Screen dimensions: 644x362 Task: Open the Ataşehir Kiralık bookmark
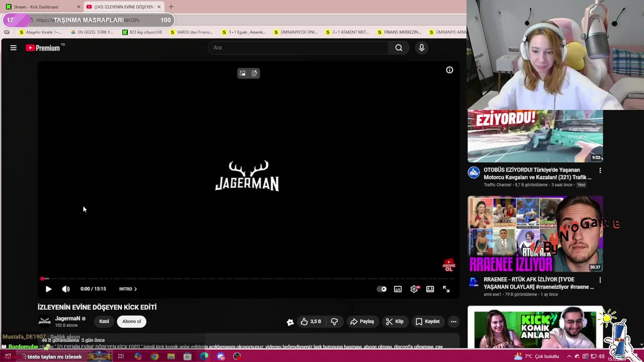tap(40, 32)
